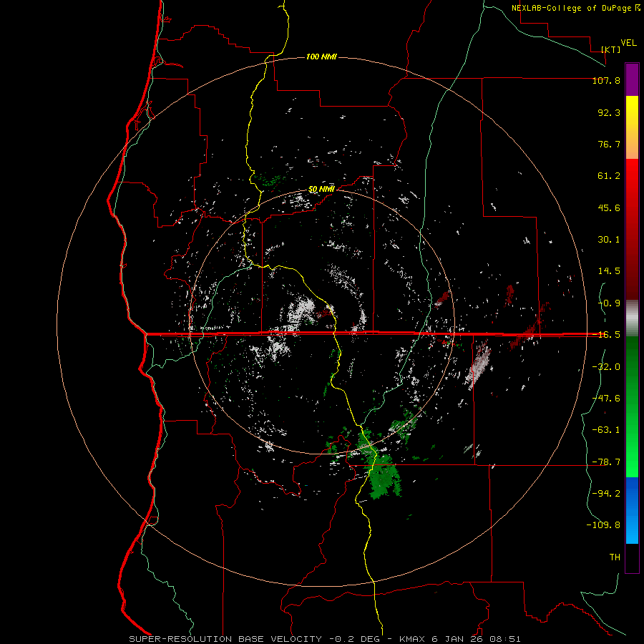Pick the black TH segment of color bar
Screen dimensions: 644x644
point(632,557)
